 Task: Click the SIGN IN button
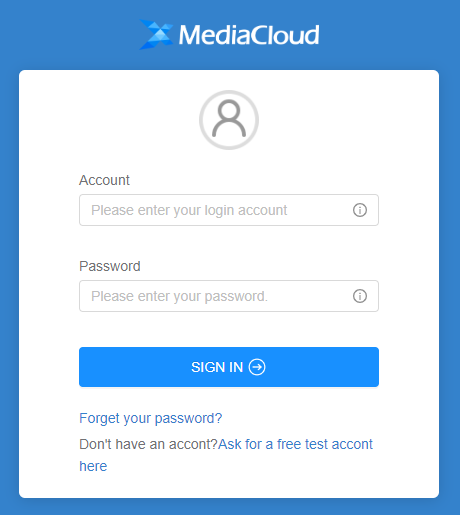click(x=229, y=367)
